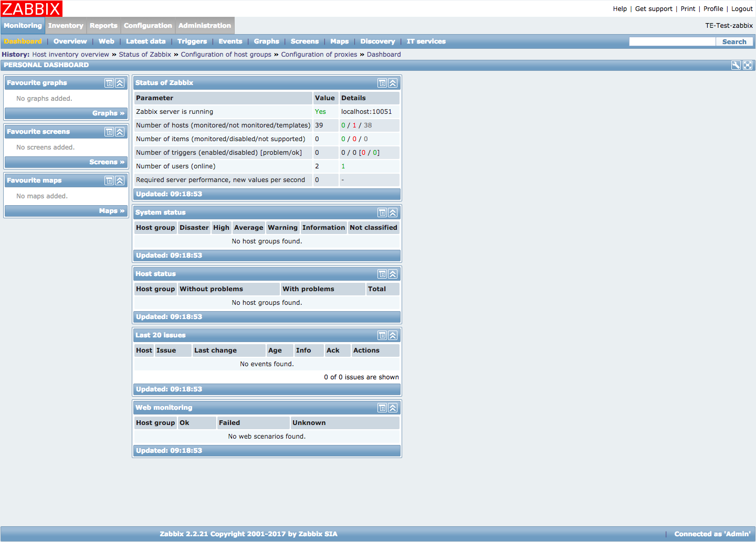Open Configuration of proxies history link
The image size is (756, 542).
(319, 55)
